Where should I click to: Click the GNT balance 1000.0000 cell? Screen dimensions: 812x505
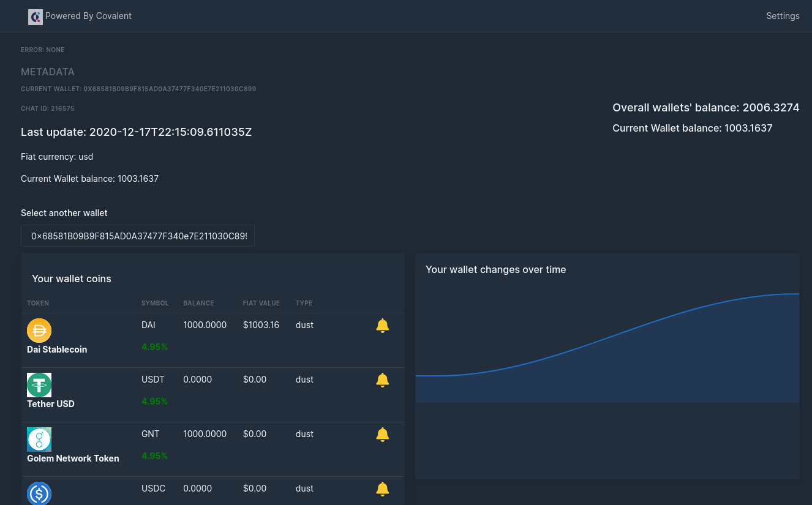point(205,434)
